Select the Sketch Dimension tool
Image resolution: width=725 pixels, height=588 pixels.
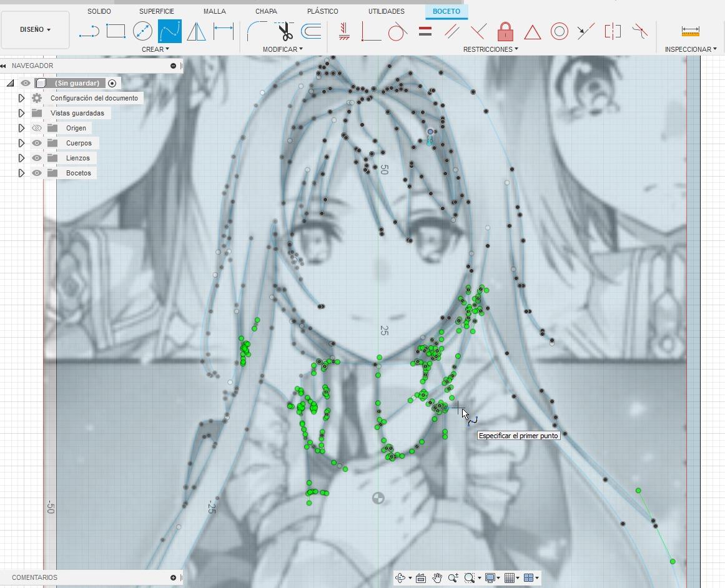[x=224, y=31]
